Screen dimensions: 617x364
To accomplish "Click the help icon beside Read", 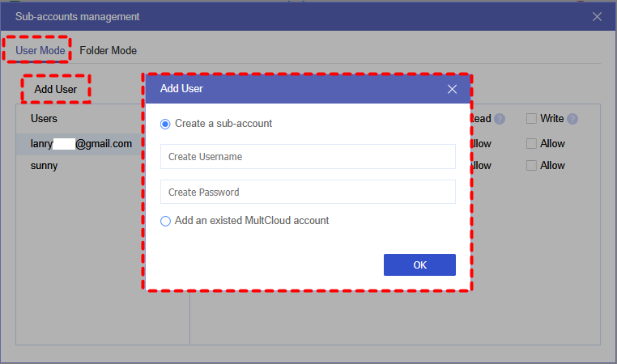I will point(500,119).
